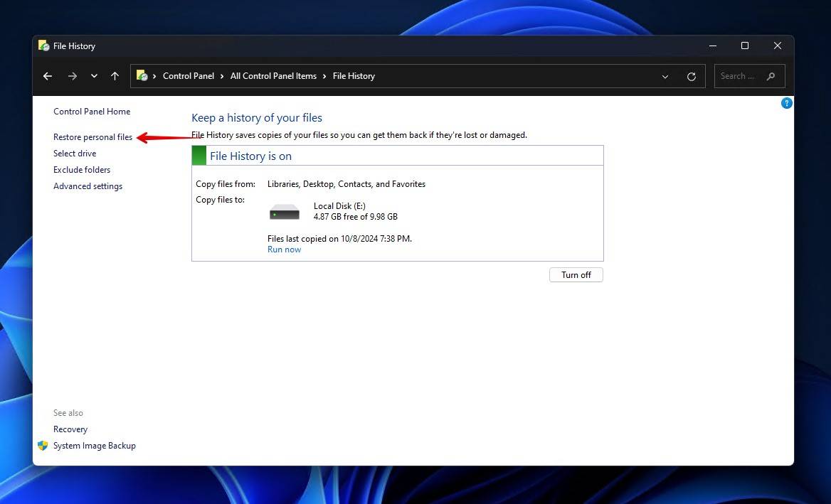Open the Exclude folders link
The width and height of the screenshot is (831, 504).
[x=82, y=170]
